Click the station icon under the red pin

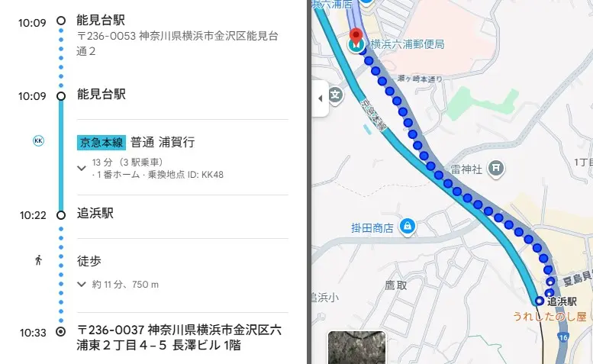coord(356,46)
